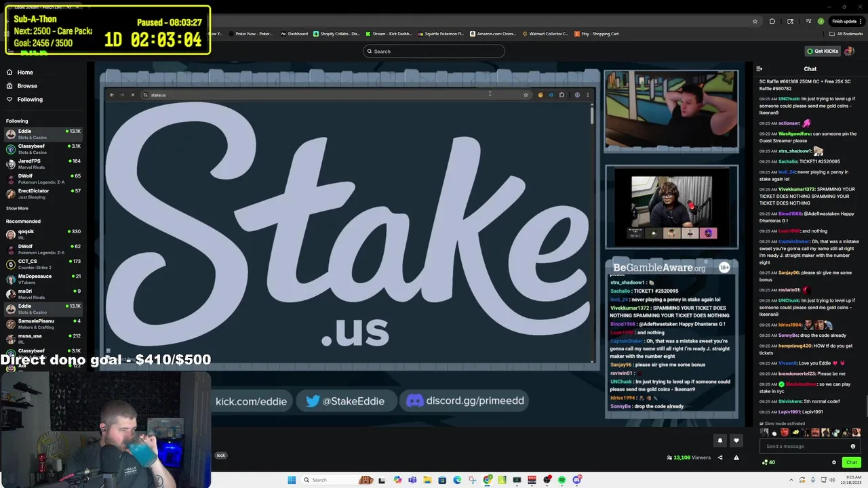Expand Show More under Following
Screen dimensions: 868x488
click(x=17, y=208)
